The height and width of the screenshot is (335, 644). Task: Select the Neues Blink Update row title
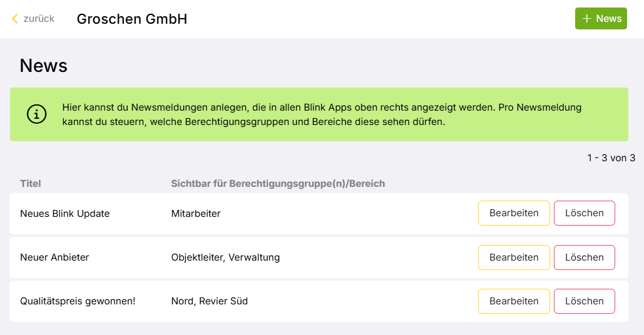[64, 214]
